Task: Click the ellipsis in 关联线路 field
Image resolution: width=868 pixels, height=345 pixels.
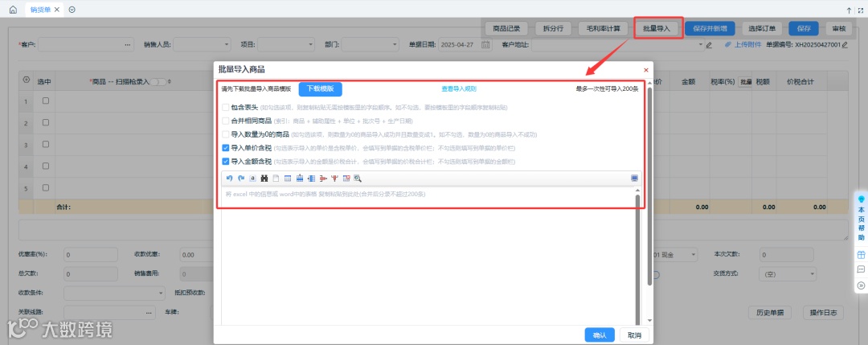Action: click(149, 313)
